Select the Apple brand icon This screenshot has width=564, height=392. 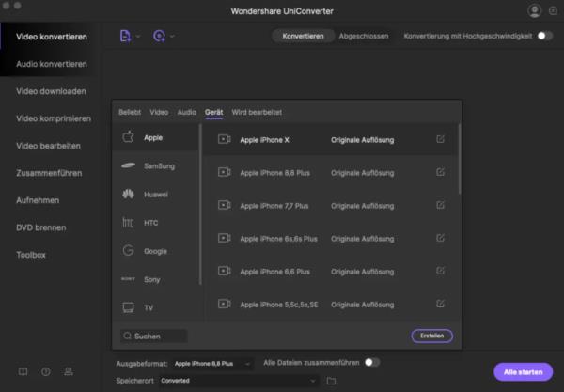[x=128, y=137]
